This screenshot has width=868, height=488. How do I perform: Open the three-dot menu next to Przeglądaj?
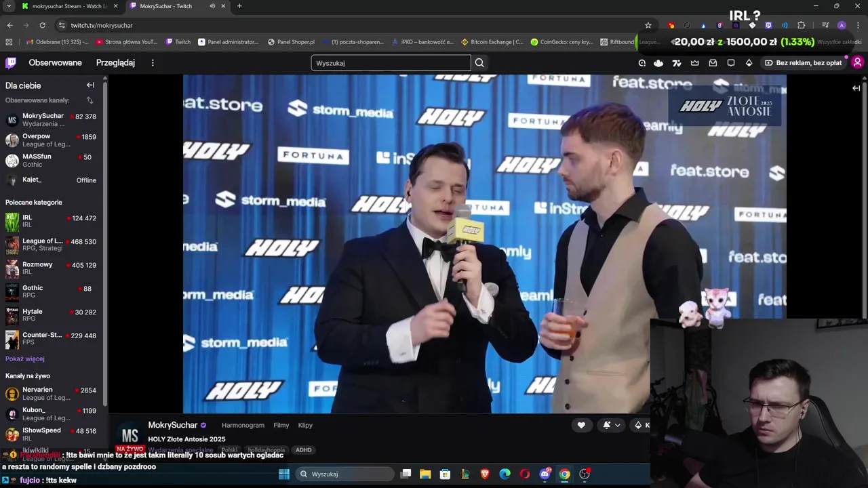(x=153, y=62)
